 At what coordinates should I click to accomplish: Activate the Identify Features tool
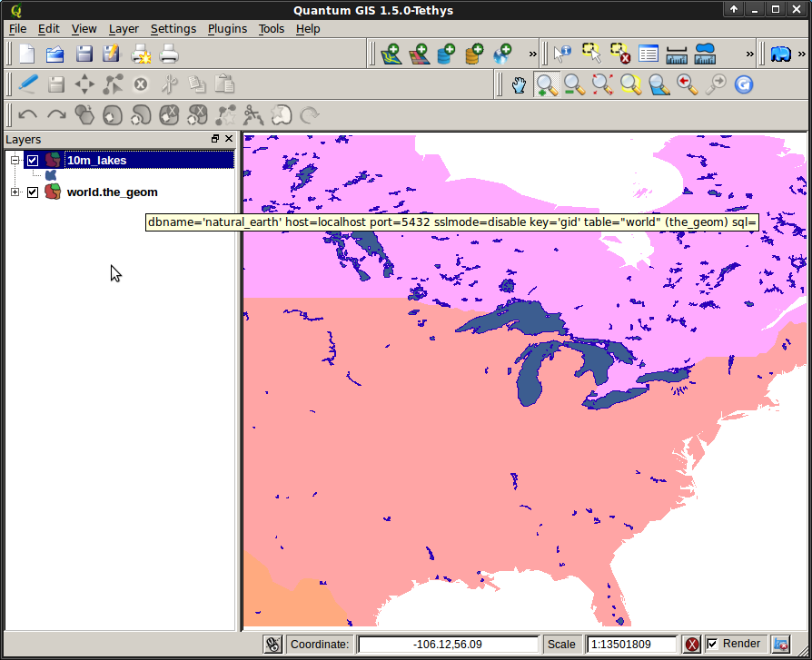tap(562, 54)
